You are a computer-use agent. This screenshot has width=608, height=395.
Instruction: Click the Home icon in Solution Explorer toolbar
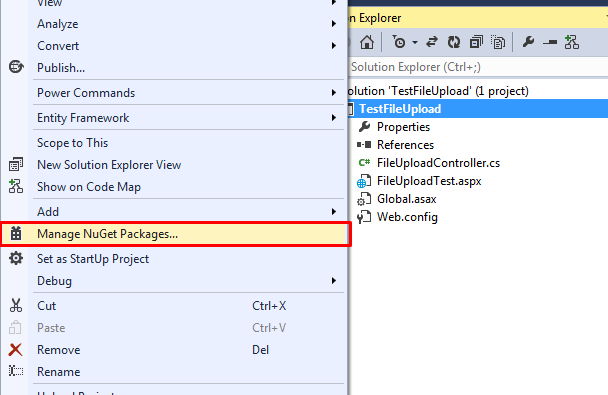click(367, 42)
